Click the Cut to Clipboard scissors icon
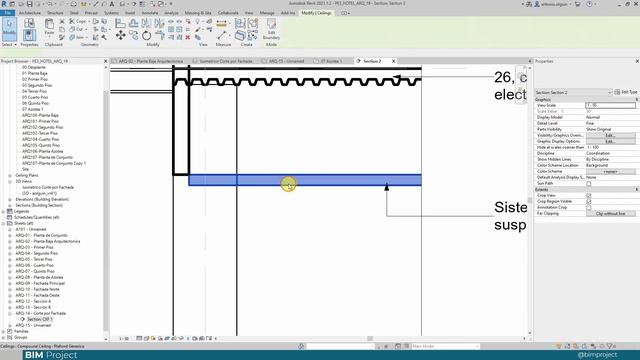Image resolution: width=640 pixels, height=360 pixels. point(62,21)
